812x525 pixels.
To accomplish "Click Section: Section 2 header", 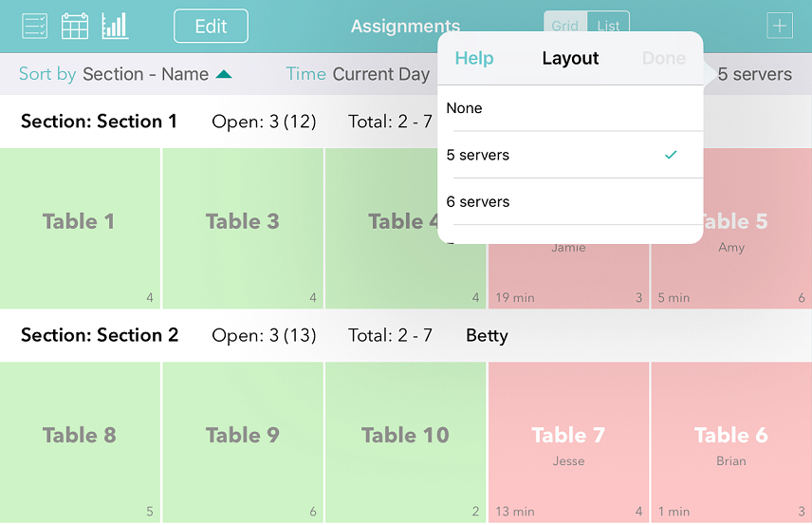I will 100,335.
